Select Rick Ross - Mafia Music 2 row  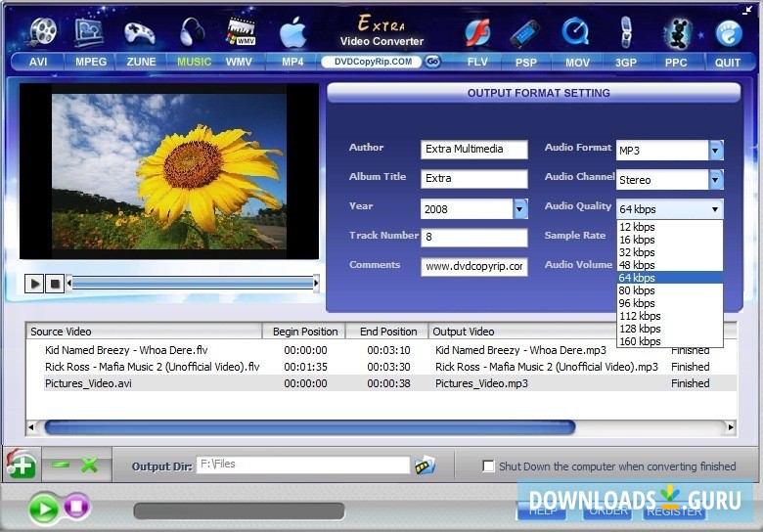(381, 366)
